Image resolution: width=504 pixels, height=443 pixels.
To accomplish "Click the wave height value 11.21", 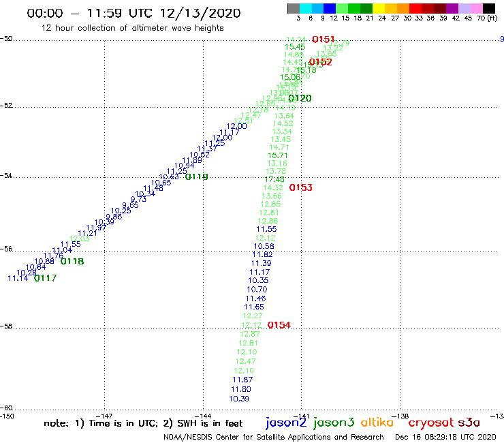I will pyautogui.click(x=87, y=233).
